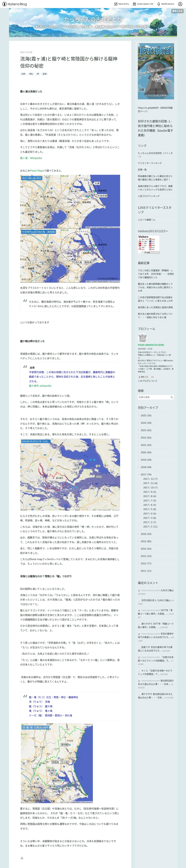Click the FLAG counter visitors widget

coord(148,245)
